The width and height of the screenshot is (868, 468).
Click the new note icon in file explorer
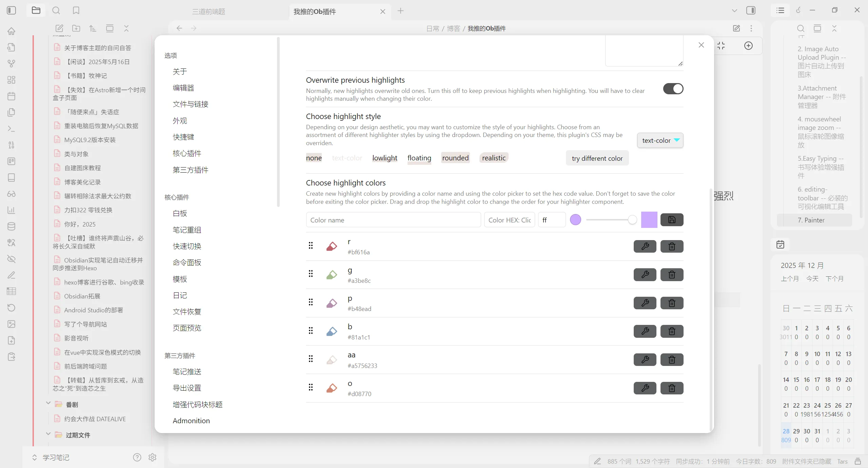(x=59, y=28)
